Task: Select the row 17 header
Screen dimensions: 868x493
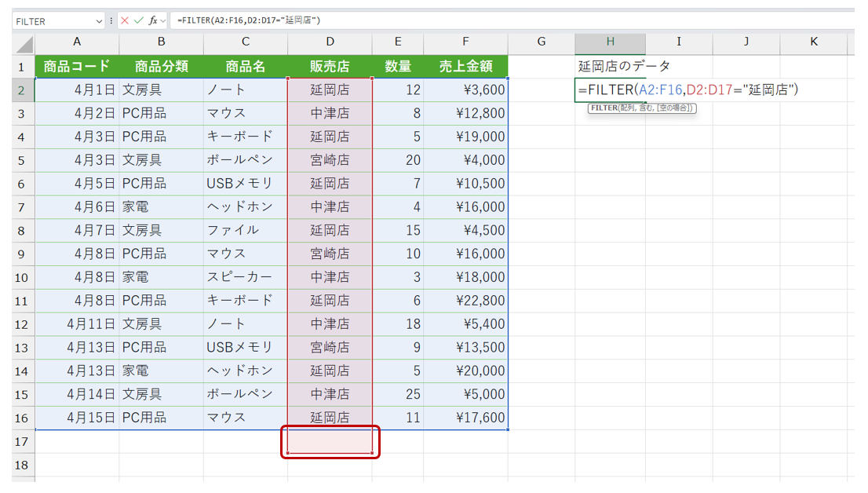Action: 23,441
